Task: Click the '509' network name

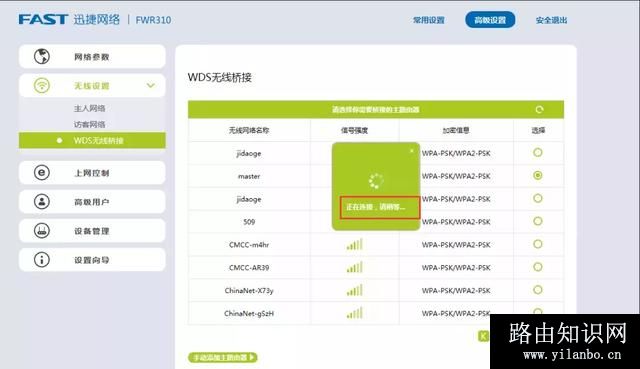Action: (249, 222)
